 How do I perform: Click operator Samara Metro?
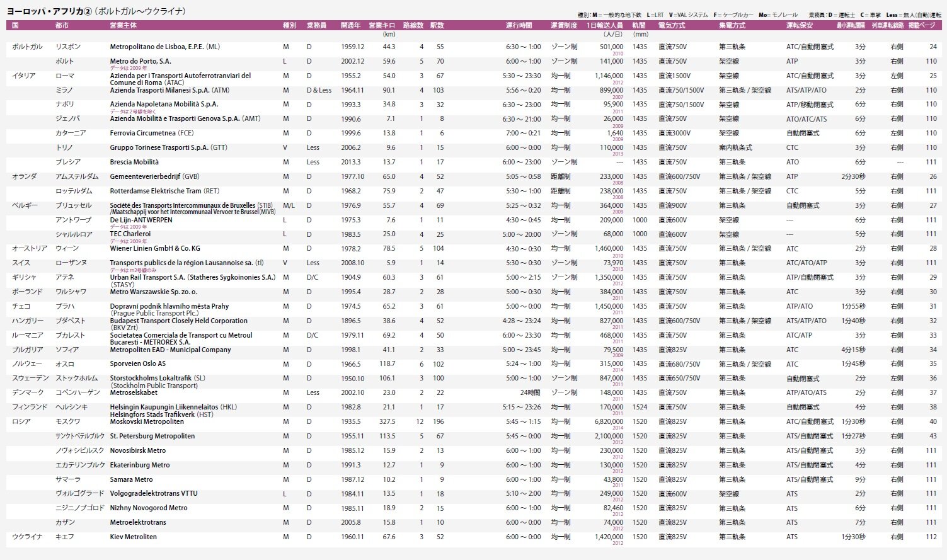[x=132, y=479]
